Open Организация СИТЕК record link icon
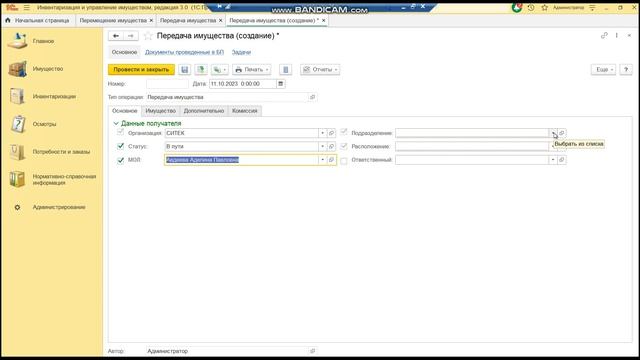Image resolution: width=640 pixels, height=360 pixels. (331, 133)
